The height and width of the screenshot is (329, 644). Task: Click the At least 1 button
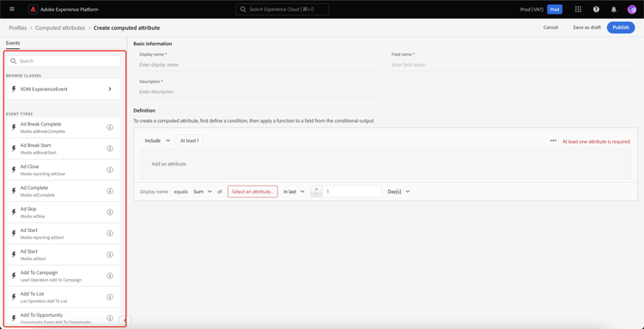tap(190, 141)
